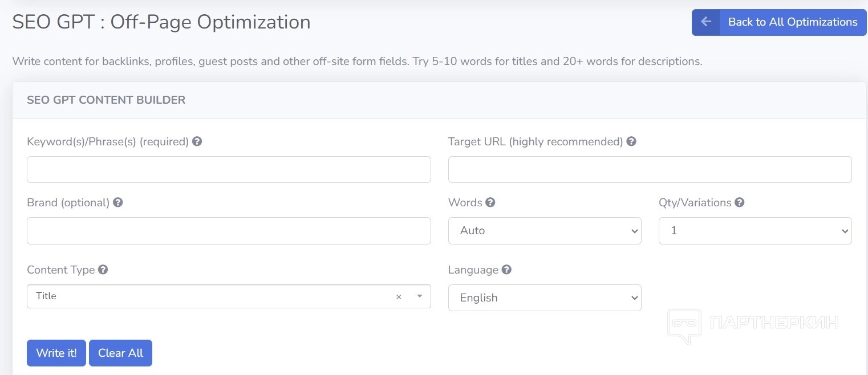The height and width of the screenshot is (375, 868).
Task: Focus the Keyword(s)/Phrase(s) input field
Action: pos(229,170)
